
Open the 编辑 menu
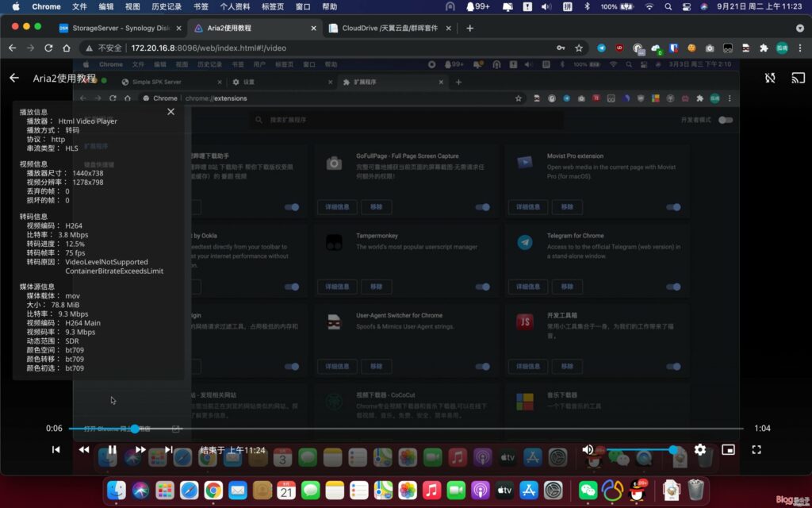click(x=106, y=6)
